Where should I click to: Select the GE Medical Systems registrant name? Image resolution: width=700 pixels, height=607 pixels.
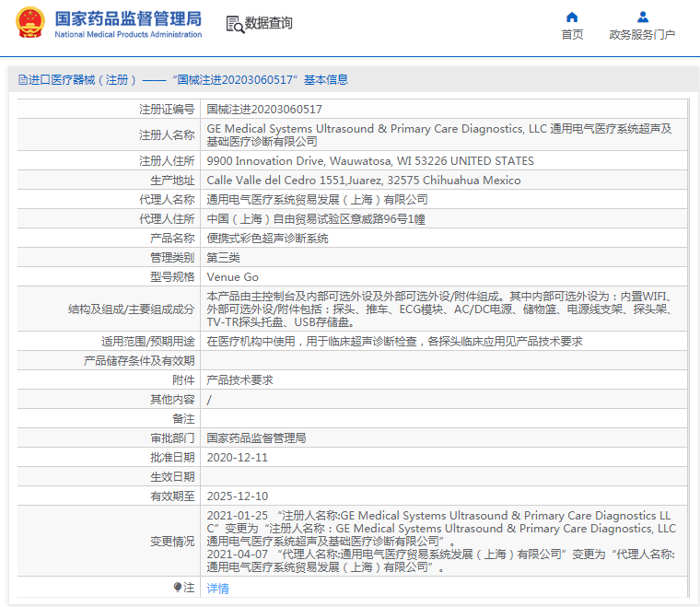click(439, 134)
